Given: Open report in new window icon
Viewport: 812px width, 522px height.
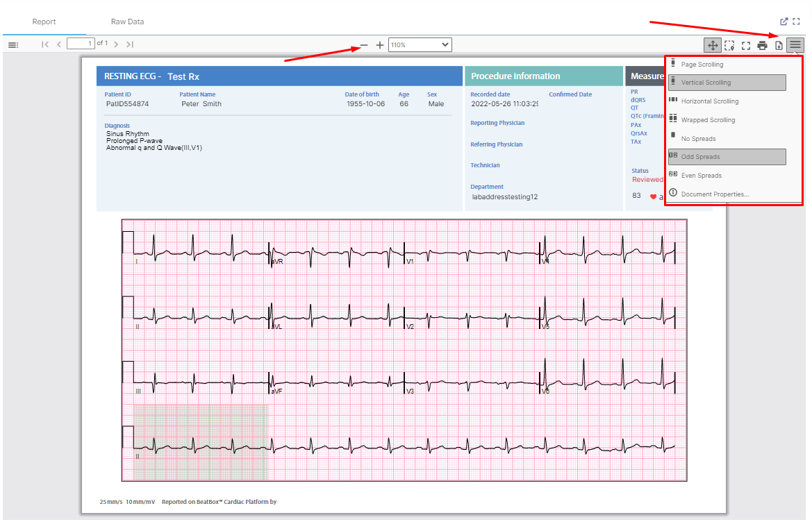Looking at the screenshot, I should (x=784, y=22).
